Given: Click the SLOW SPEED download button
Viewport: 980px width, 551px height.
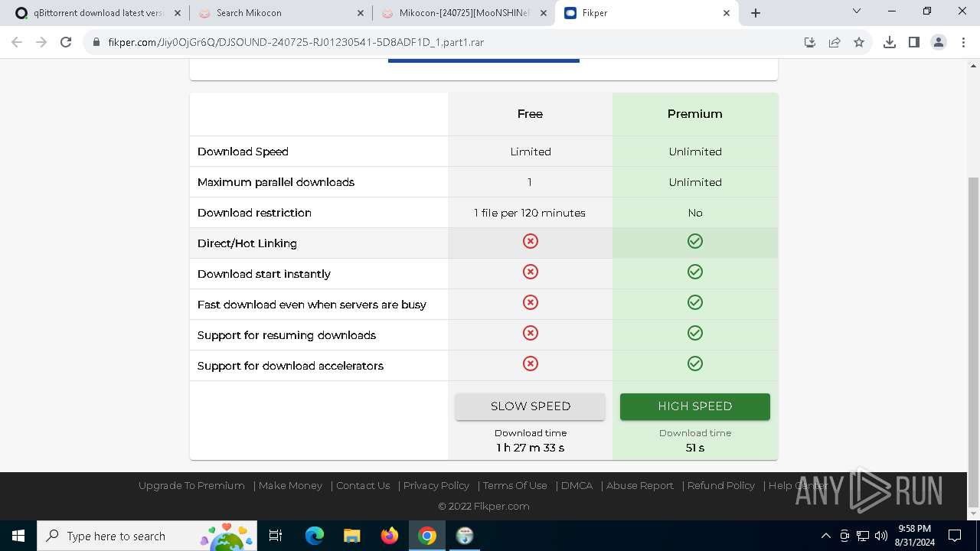Looking at the screenshot, I should (x=530, y=406).
